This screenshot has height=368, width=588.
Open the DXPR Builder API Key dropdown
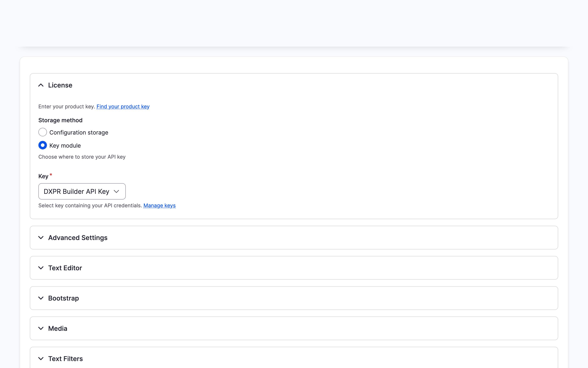tap(82, 191)
